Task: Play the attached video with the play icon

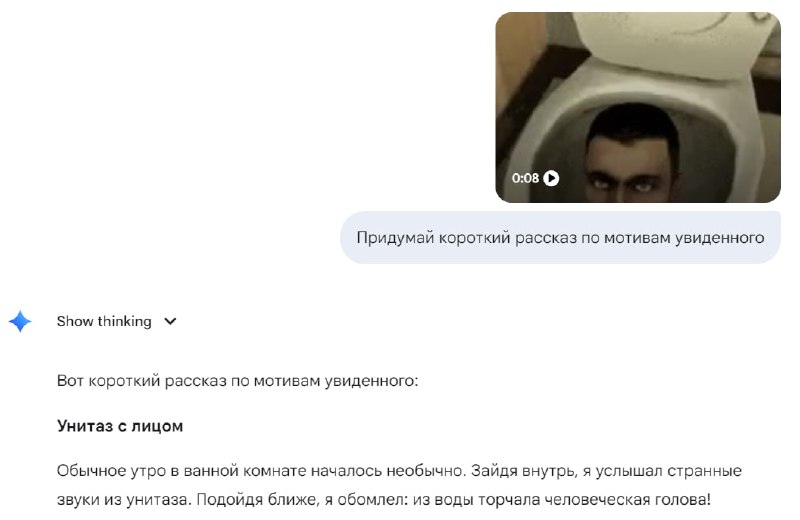Action: click(x=551, y=178)
